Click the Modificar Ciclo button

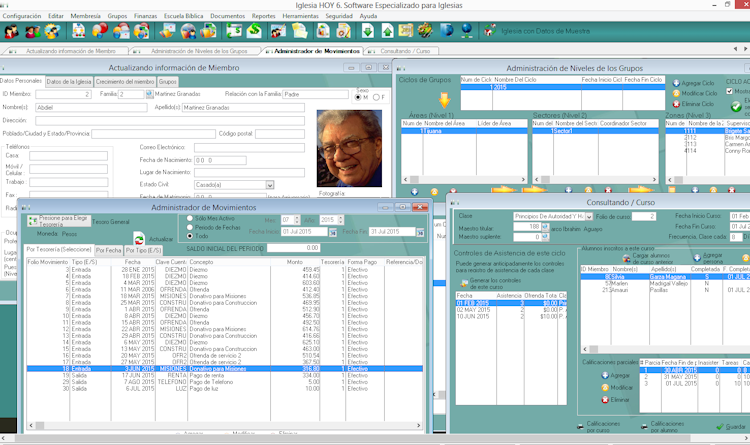(698, 93)
